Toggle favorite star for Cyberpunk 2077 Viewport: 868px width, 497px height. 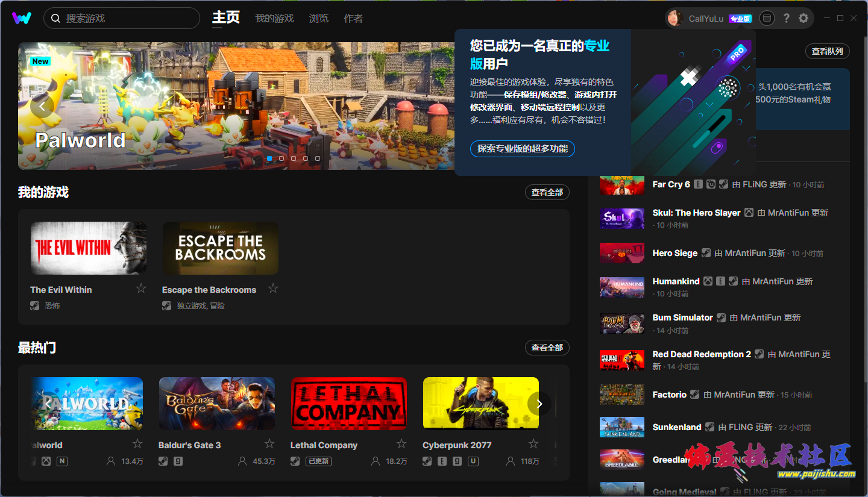[533, 444]
